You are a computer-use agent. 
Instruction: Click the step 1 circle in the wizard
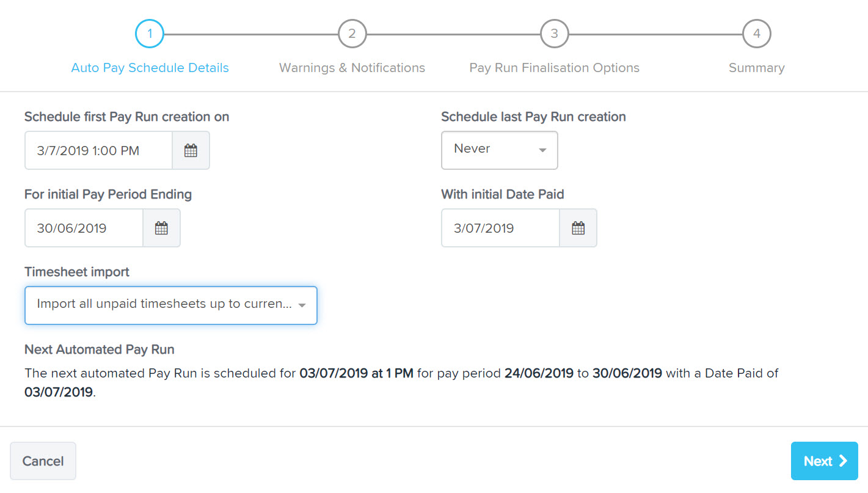pos(150,34)
